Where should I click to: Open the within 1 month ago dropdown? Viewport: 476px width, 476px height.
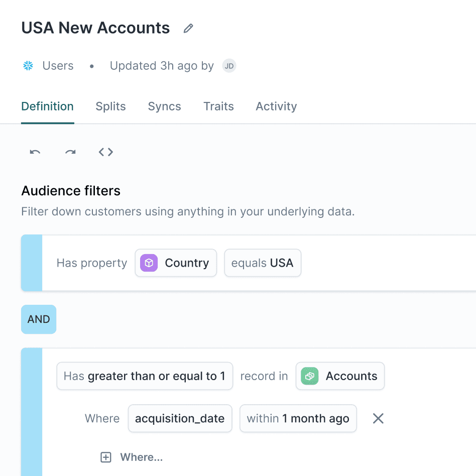tap(298, 418)
